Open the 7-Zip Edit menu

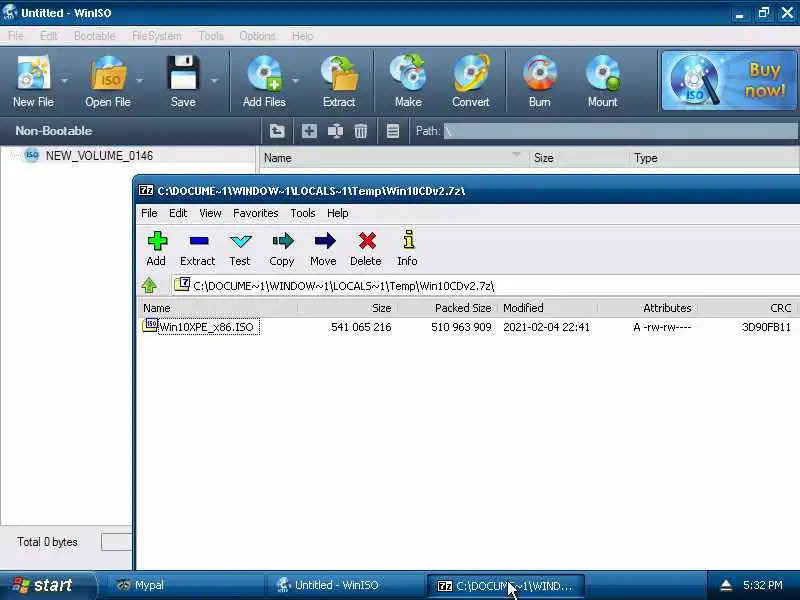pos(178,213)
